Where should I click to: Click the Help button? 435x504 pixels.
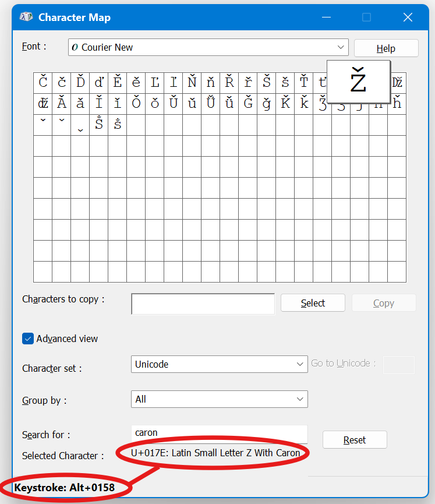click(386, 48)
